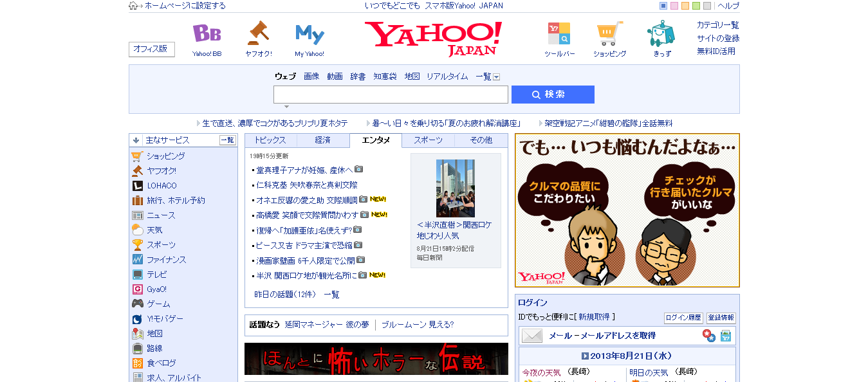Screen dimensions: 868x382
Task: Click the play arrow beside 2013年8月21日
Action: coord(585,356)
